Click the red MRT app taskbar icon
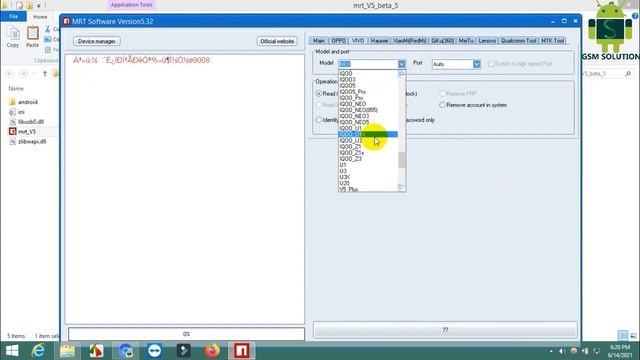Screen dimensions: 640x360 point(241,351)
